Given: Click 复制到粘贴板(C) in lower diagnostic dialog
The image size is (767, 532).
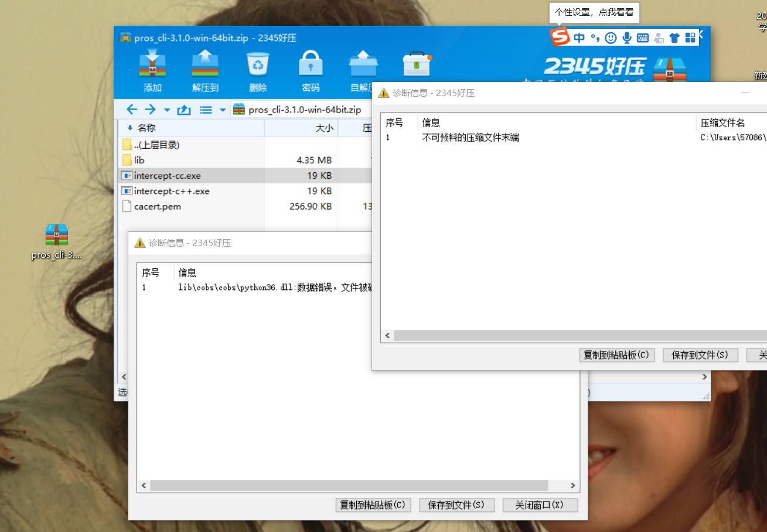Looking at the screenshot, I should [x=373, y=505].
